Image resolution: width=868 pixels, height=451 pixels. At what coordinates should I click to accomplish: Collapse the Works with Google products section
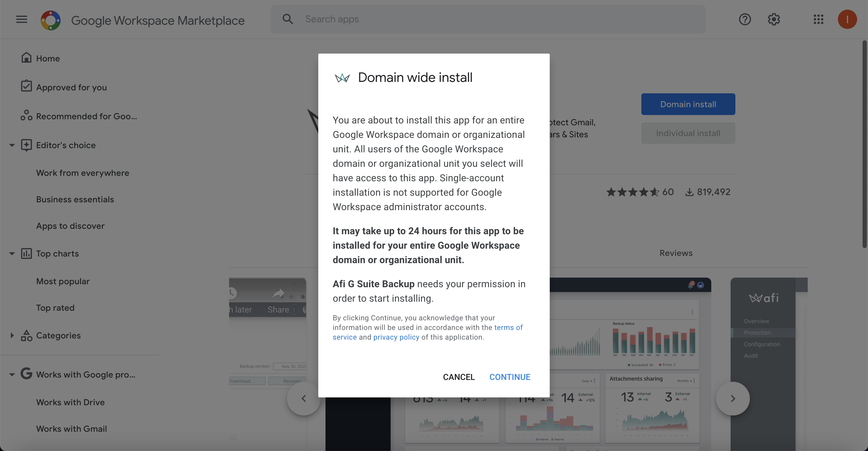(12, 374)
